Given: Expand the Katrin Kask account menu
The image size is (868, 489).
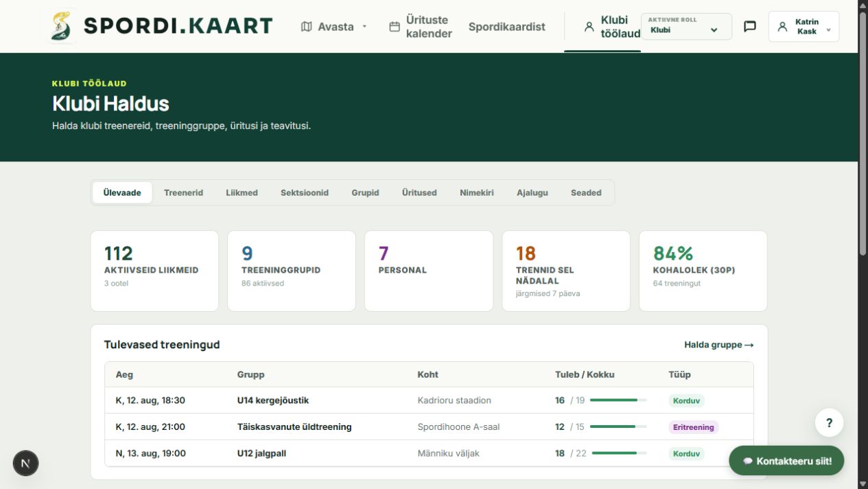Looking at the screenshot, I should pos(804,27).
